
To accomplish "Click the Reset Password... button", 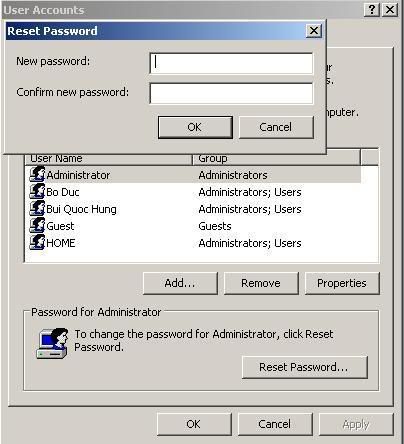I will pyautogui.click(x=305, y=367).
